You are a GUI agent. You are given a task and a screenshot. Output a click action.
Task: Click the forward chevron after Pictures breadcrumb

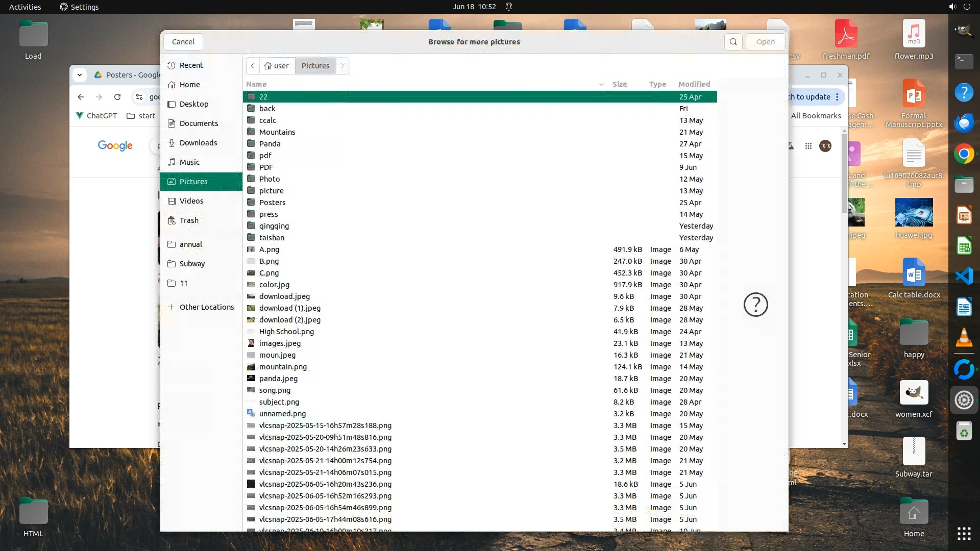click(x=342, y=66)
